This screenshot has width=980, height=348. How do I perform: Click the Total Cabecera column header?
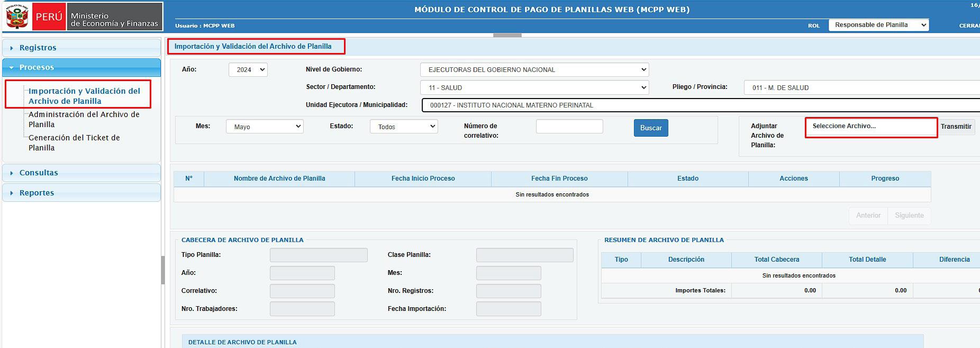click(777, 260)
